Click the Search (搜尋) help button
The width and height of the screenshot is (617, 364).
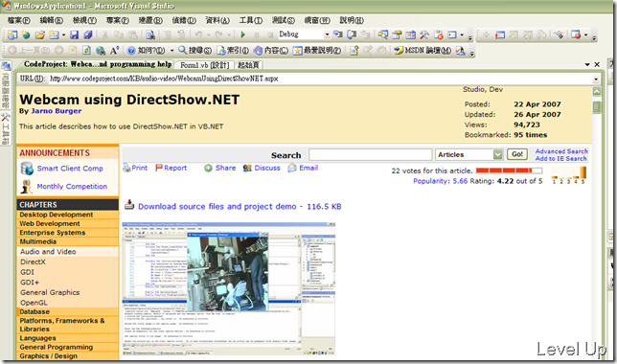click(195, 51)
